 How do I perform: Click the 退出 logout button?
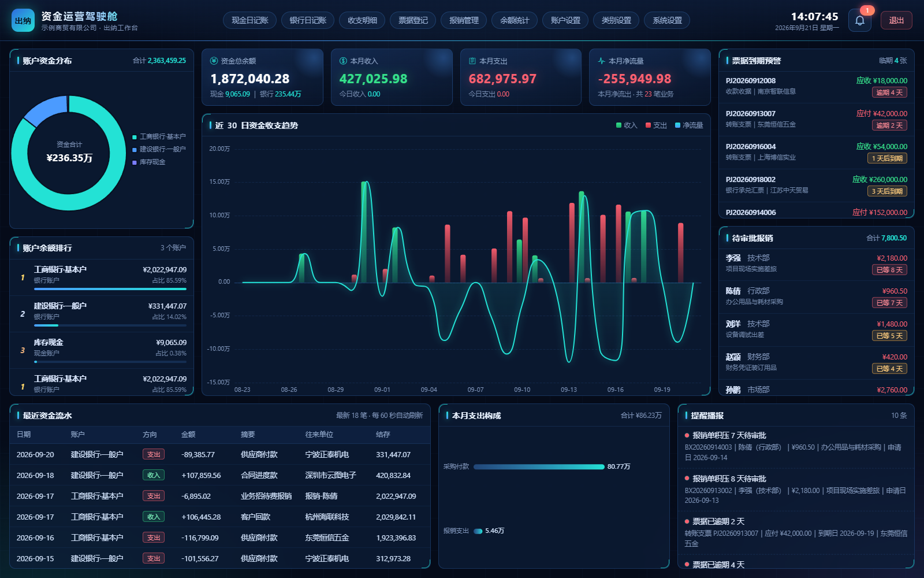click(x=896, y=20)
